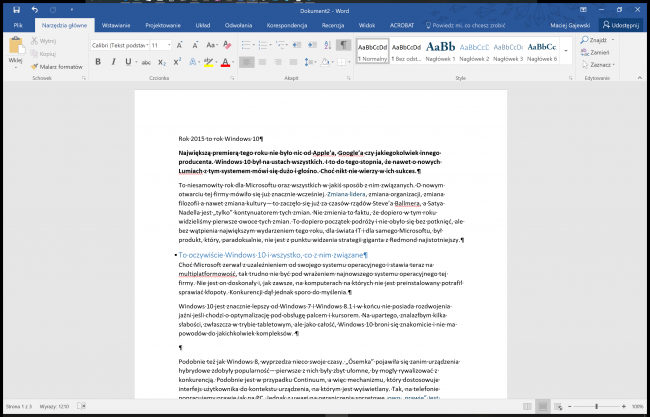Viewport: 650px width, 417px height.
Task: Apply numbered list
Action: pos(263,45)
